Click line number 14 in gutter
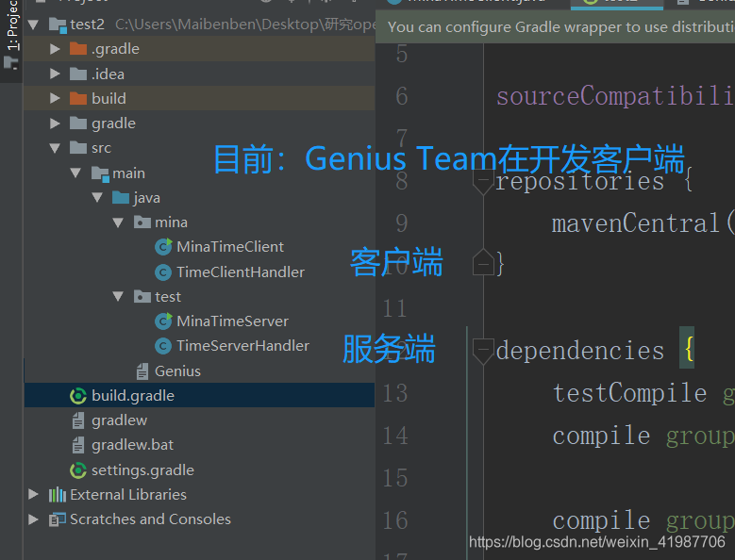This screenshot has height=560, width=735. (x=395, y=436)
